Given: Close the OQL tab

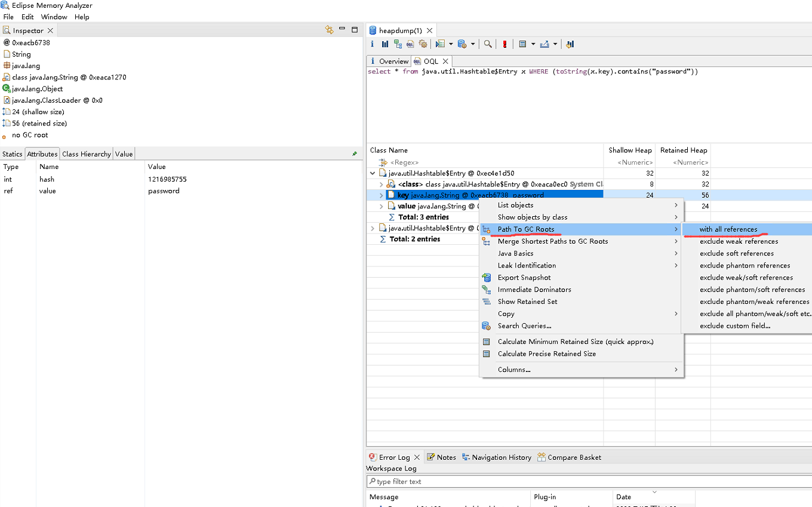Looking at the screenshot, I should coord(445,61).
